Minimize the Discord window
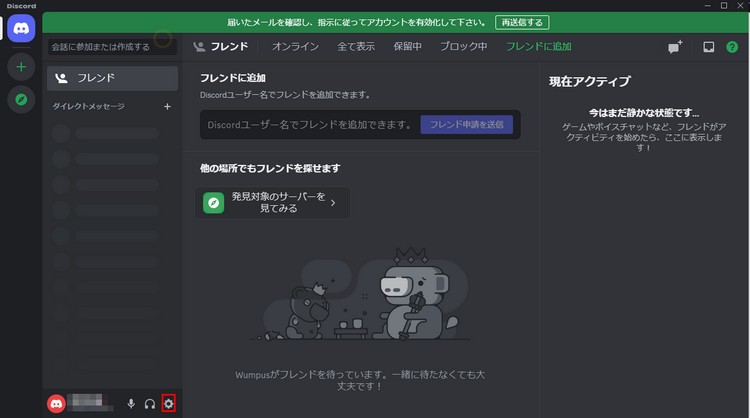This screenshot has width=750, height=418. tap(707, 6)
